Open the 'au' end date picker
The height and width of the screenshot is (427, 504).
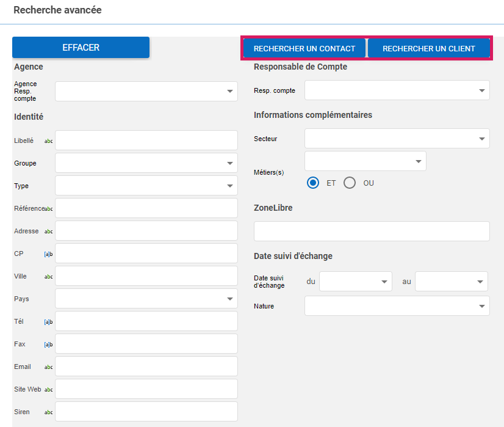tap(451, 282)
